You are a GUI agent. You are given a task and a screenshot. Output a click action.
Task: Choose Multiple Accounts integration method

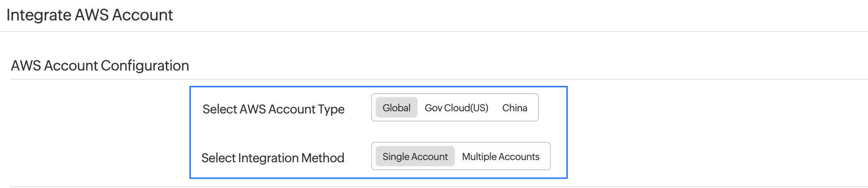pyautogui.click(x=500, y=157)
